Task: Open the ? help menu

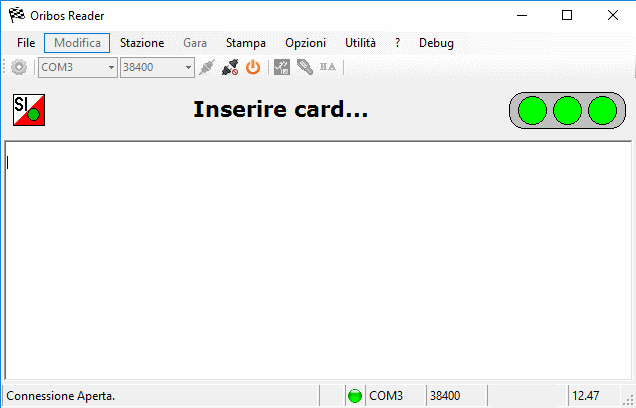Action: pos(398,43)
